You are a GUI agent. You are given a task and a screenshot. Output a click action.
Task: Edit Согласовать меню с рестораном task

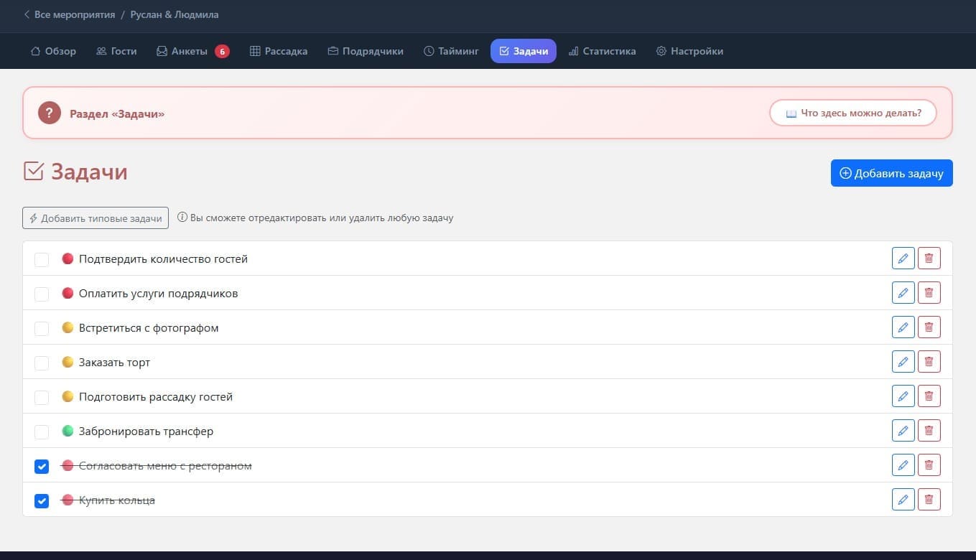click(903, 465)
